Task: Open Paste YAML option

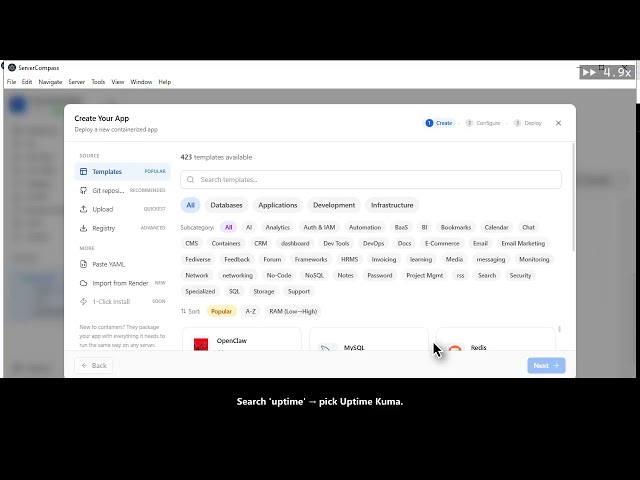Action: pyautogui.click(x=122, y=264)
